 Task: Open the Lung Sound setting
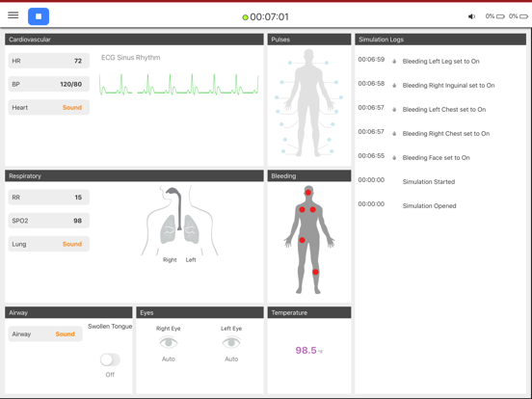[x=49, y=244]
